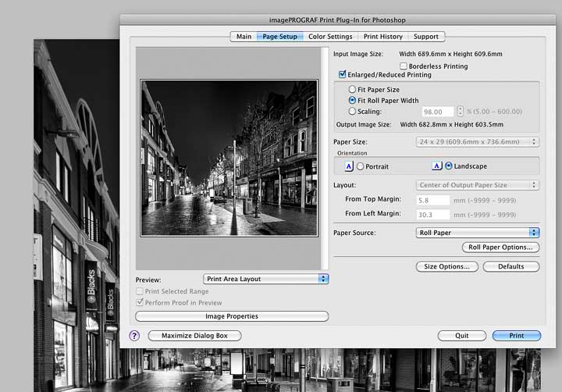Image resolution: width=562 pixels, height=392 pixels.
Task: Click the Scaling percentage stepper arrows
Action: click(x=460, y=112)
